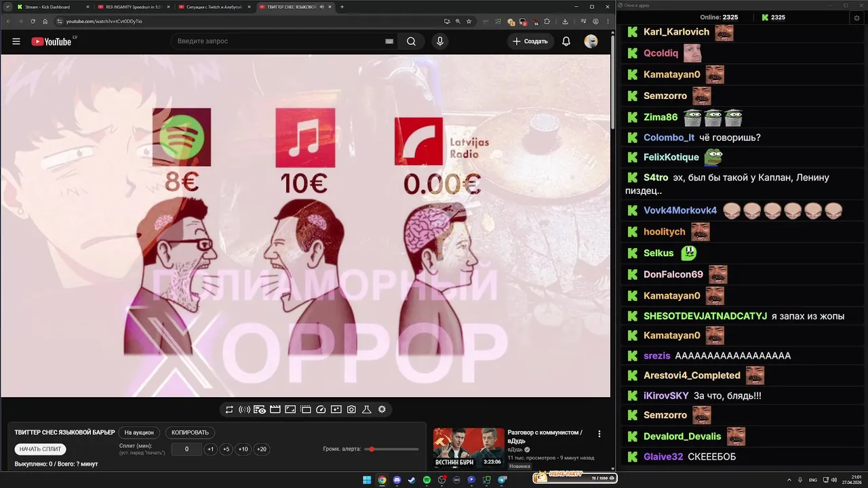Screen dimensions: 868x488
Task: Open YouTube notifications bell
Action: click(566, 41)
